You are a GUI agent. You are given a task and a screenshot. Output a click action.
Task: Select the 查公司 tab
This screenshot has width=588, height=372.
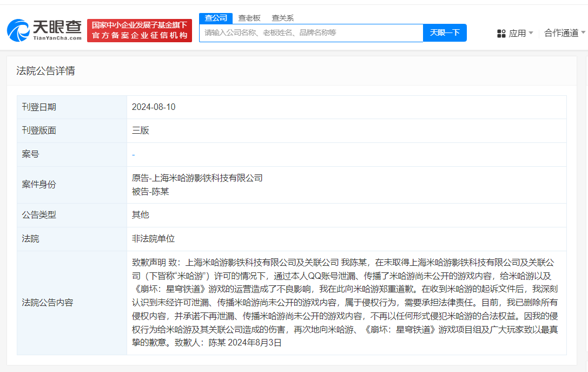click(216, 18)
